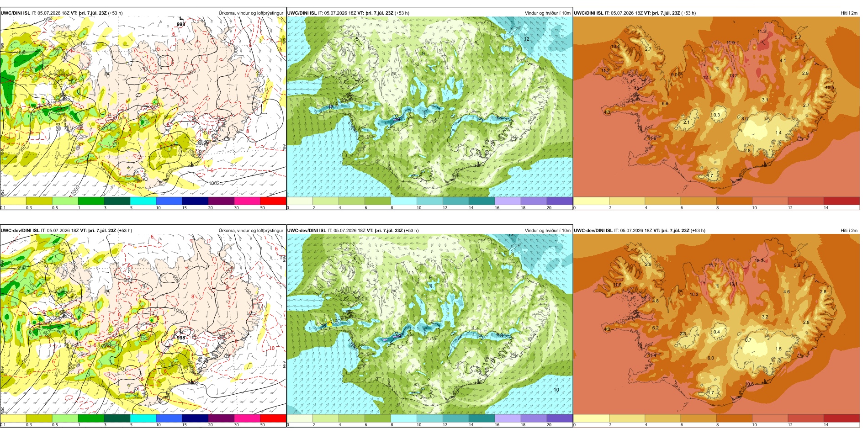Viewport: 868px width, 434px height.
Task: Pick the lavender 16 swatch in UWC-dev wind legend
Action: click(508, 418)
